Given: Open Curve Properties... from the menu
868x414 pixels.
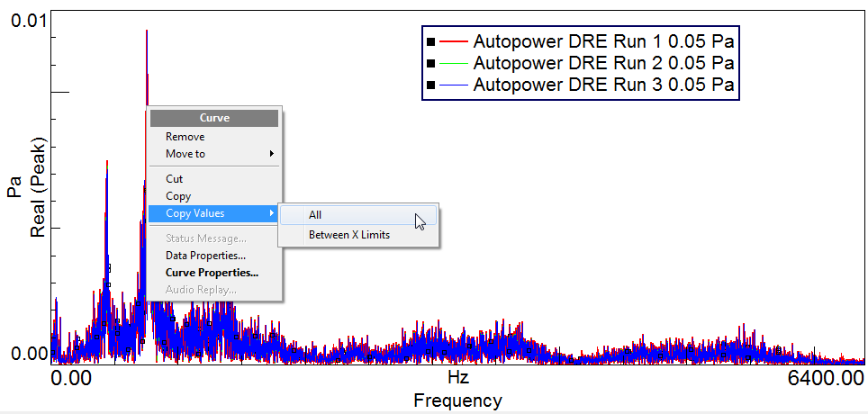Looking at the screenshot, I should (x=212, y=273).
